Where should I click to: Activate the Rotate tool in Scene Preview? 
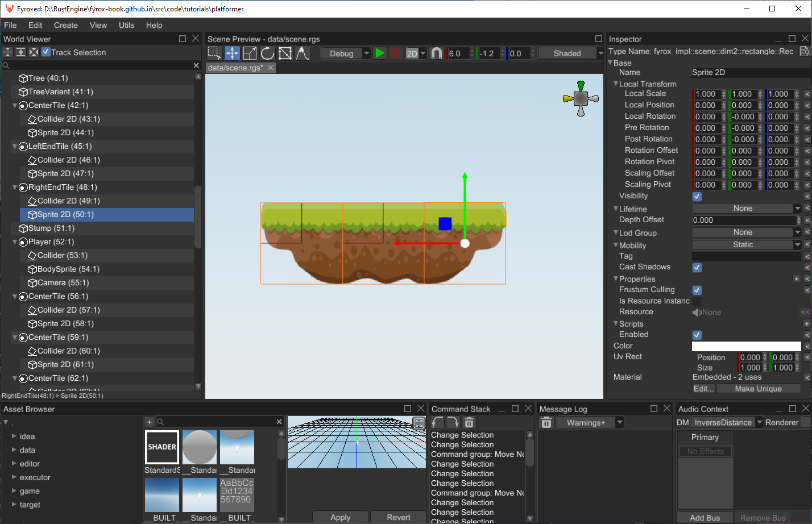click(267, 53)
